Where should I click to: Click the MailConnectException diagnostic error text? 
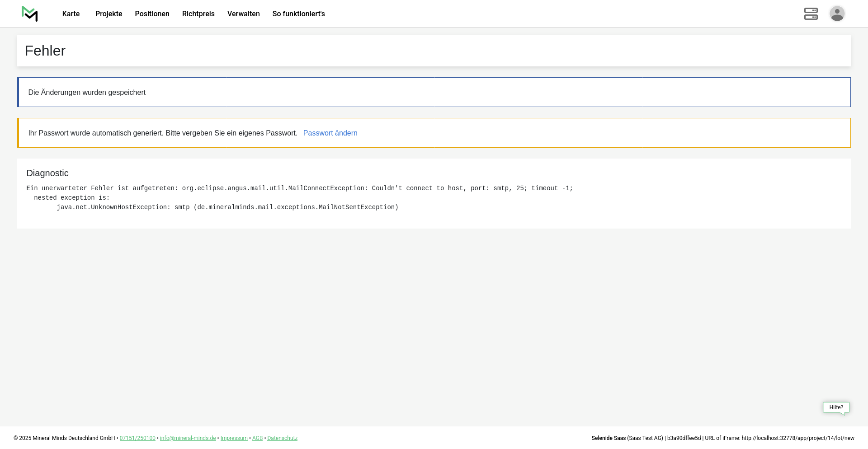coord(299,188)
